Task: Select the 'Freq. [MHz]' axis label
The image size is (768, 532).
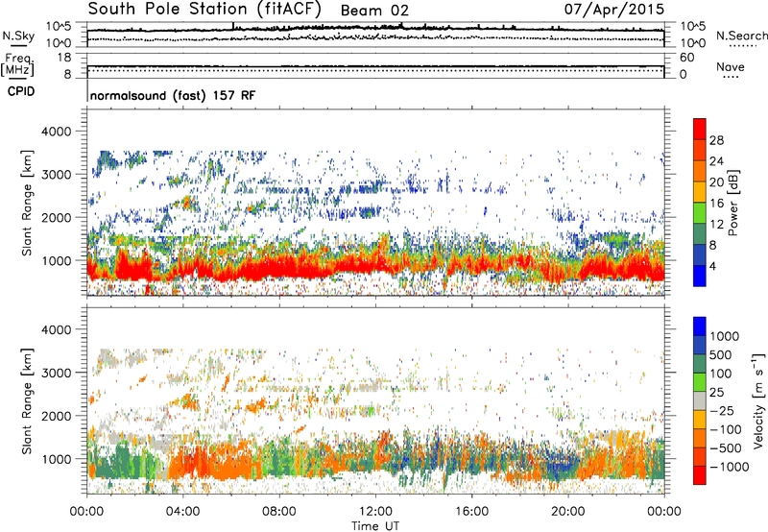Action: click(17, 64)
